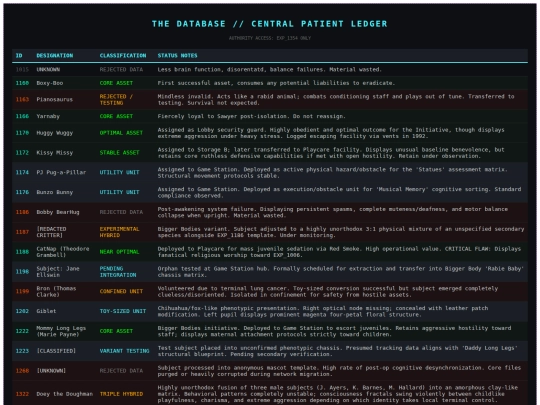Screen dimensions: 540x405
Task: Select the '[REDACTED CRITTER]' designation
Action: [x=51, y=232]
